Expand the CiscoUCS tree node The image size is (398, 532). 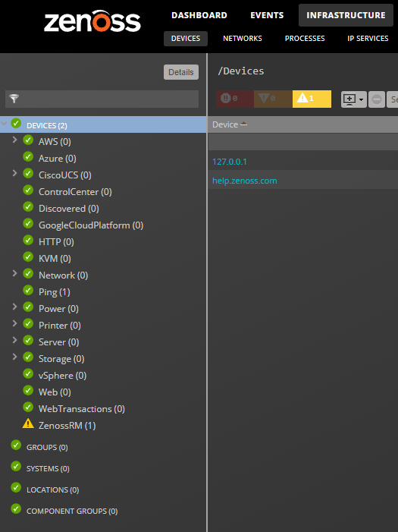tap(14, 173)
